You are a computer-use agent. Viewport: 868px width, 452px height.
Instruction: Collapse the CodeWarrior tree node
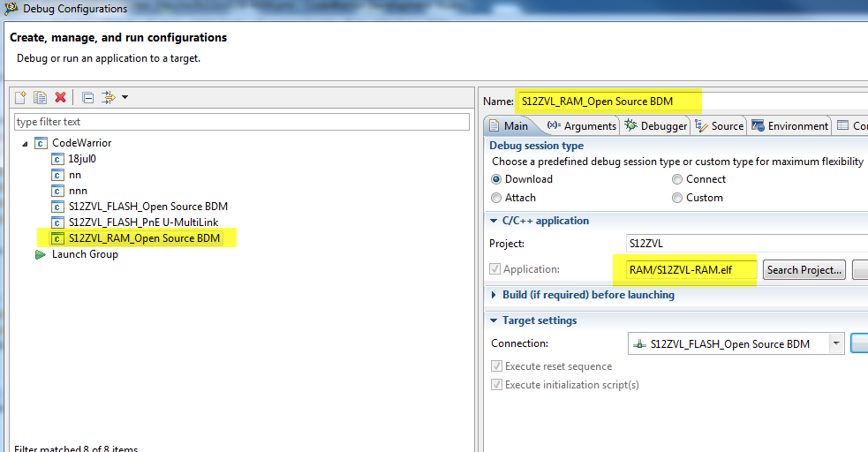[25, 144]
